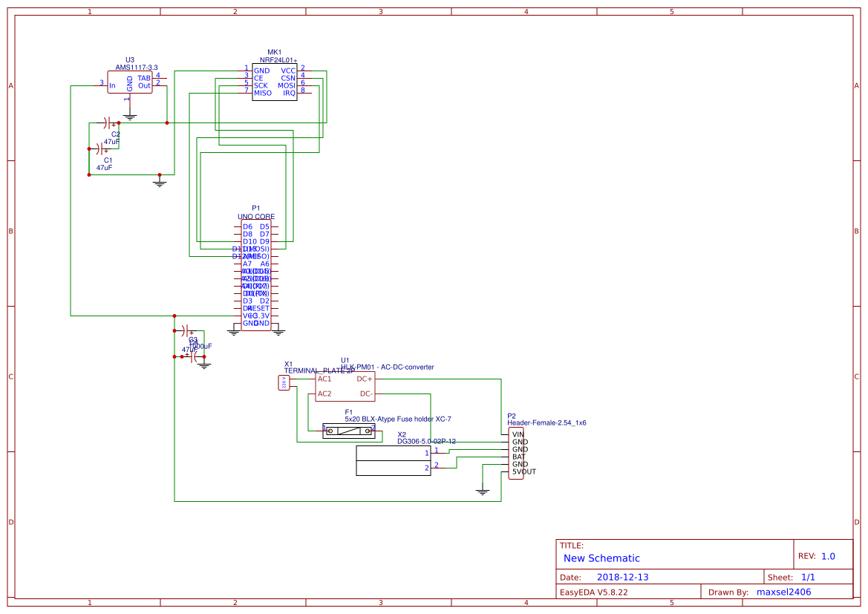Click the maxsel2406 author name

[x=783, y=591]
